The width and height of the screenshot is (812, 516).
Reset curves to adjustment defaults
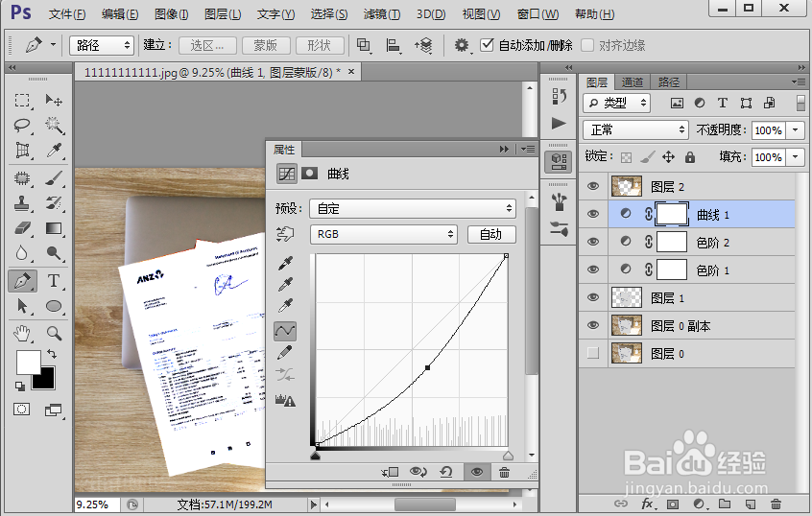[446, 472]
